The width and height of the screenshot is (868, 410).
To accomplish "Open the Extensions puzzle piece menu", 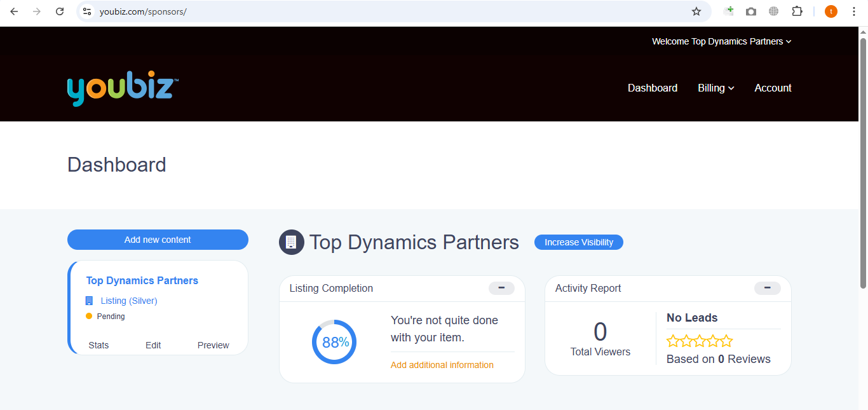I will click(x=797, y=11).
